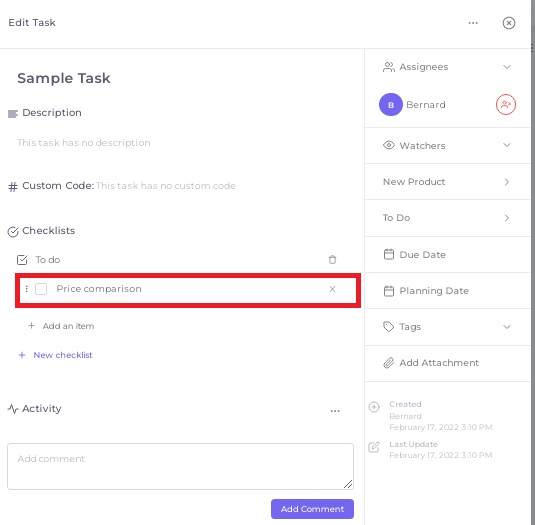Delete the To do checklist with the trash icon
The image size is (535, 525).
(332, 260)
